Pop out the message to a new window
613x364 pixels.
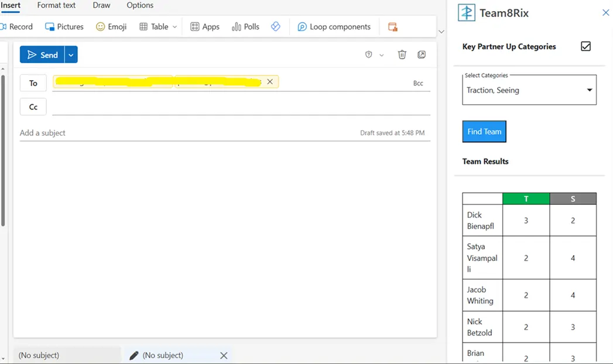click(x=422, y=54)
